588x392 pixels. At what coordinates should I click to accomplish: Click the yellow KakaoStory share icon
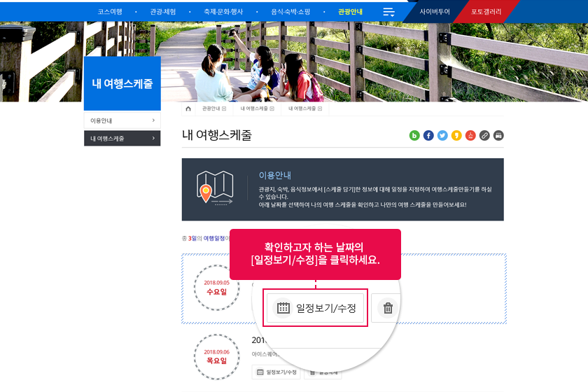[456, 136]
